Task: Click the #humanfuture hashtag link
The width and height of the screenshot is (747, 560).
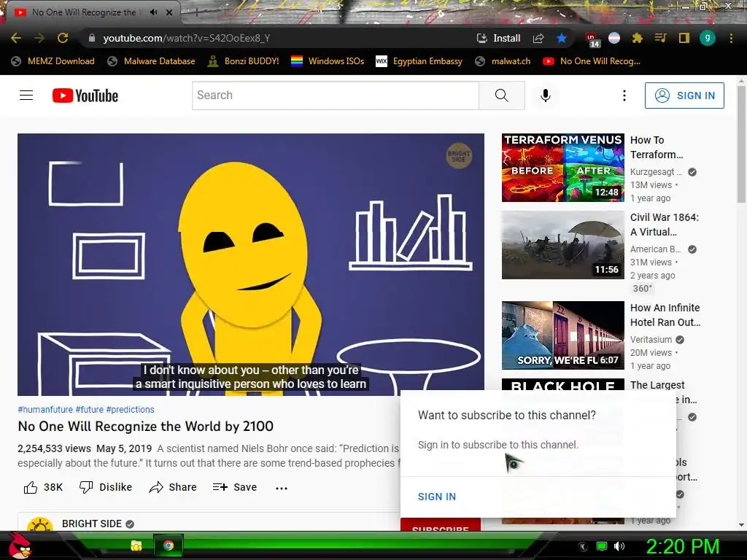Action: [45, 410]
